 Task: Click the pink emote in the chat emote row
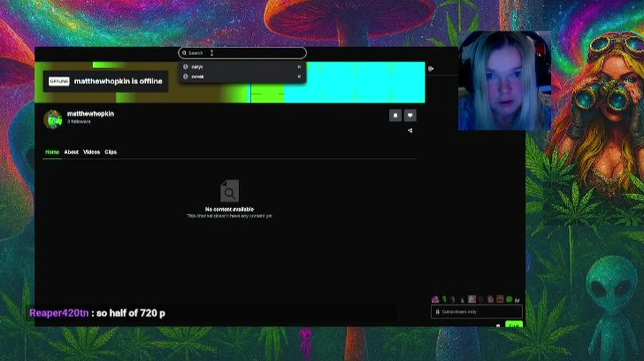coord(435,299)
